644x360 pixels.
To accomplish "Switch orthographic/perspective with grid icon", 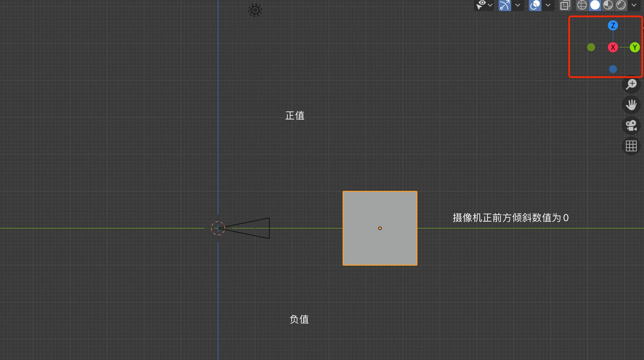I will tap(631, 146).
